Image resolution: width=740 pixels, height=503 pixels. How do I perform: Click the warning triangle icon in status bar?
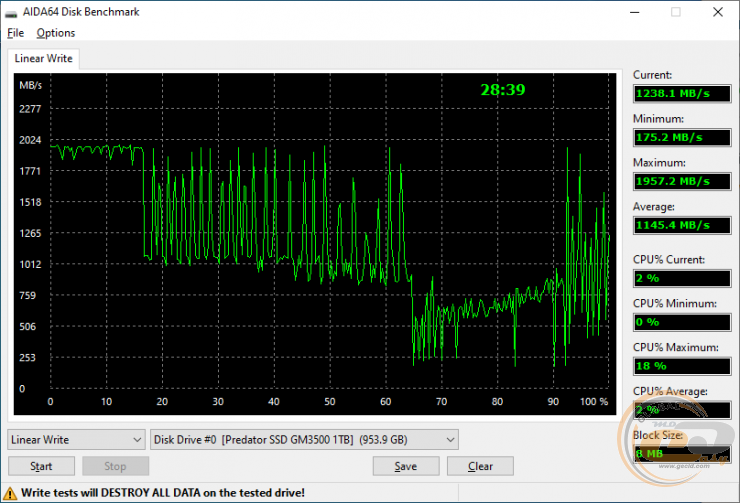coord(10,494)
